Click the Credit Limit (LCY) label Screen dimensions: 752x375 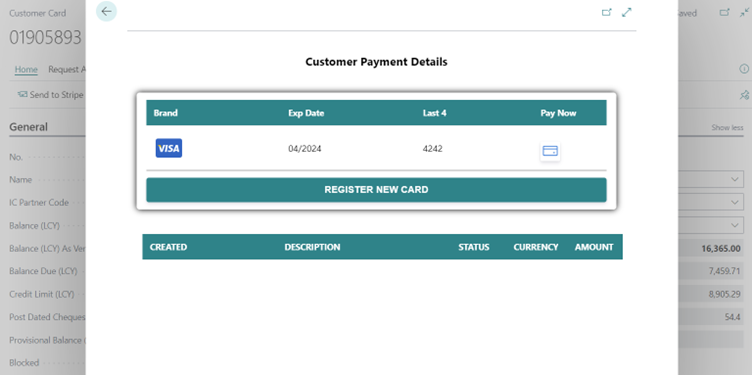coord(42,294)
